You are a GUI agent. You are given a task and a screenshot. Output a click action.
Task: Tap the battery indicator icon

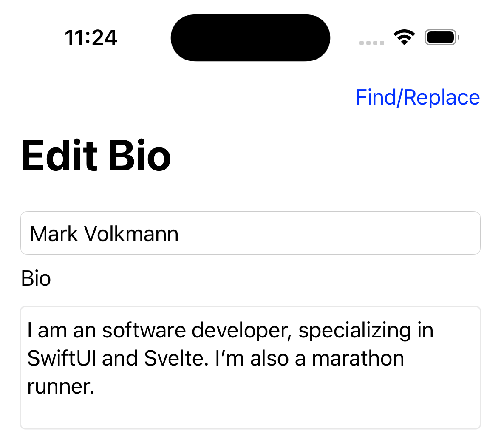442,37
